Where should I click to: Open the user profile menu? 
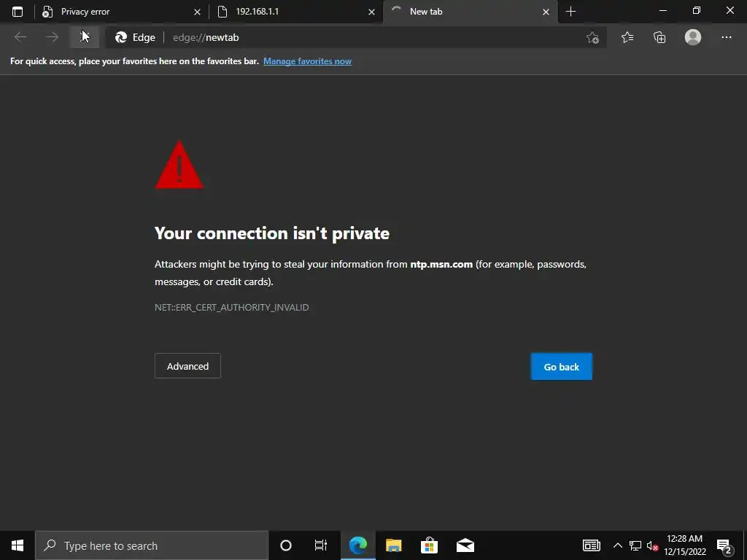[693, 37]
